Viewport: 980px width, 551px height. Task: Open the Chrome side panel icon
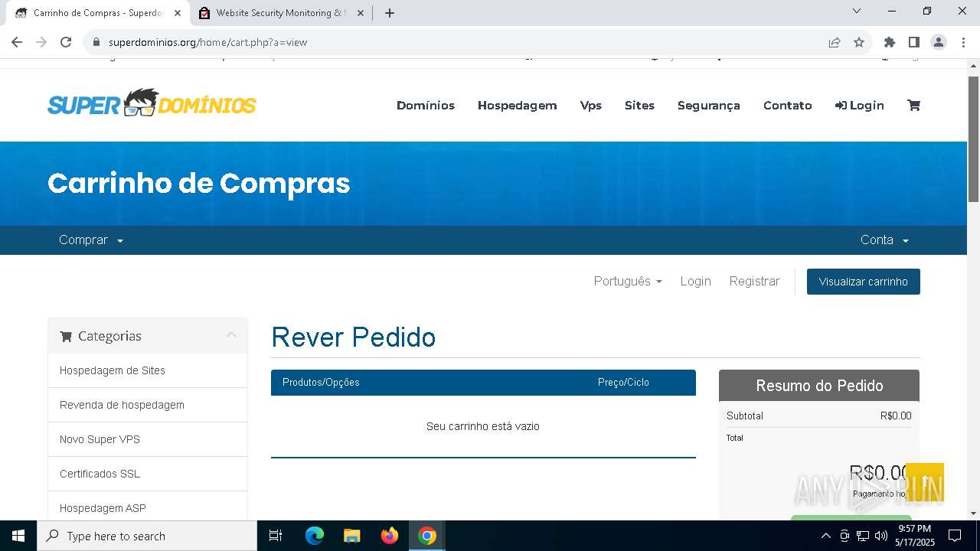(x=913, y=42)
